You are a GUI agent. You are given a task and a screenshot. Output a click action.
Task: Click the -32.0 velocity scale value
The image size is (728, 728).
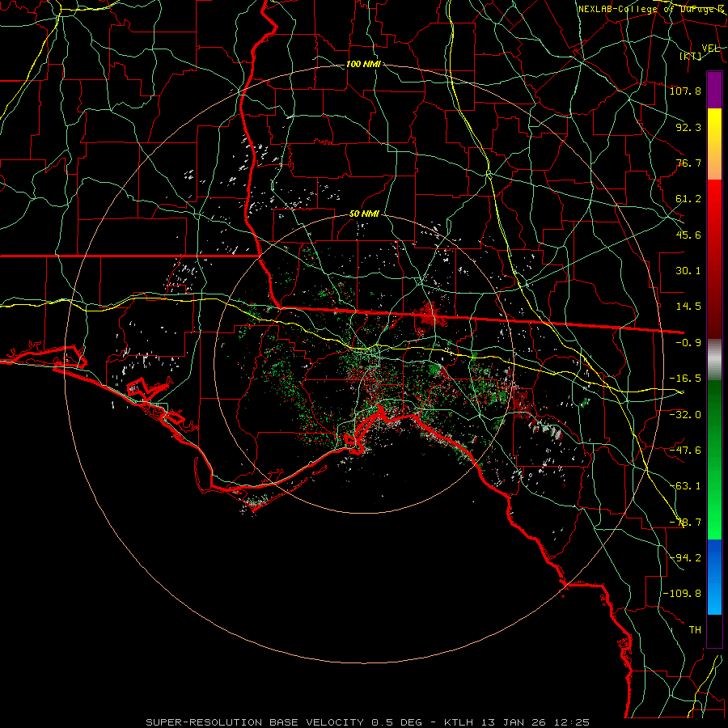click(685, 414)
